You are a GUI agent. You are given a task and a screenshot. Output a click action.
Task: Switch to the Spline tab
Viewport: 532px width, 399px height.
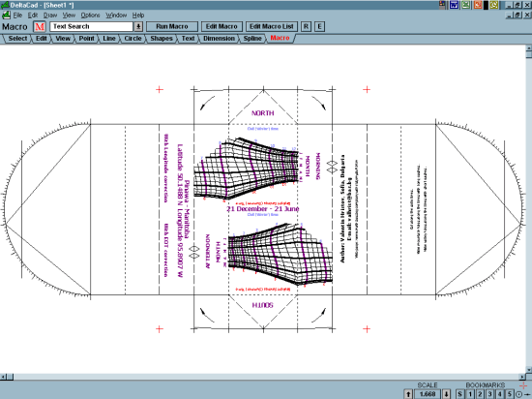point(252,39)
